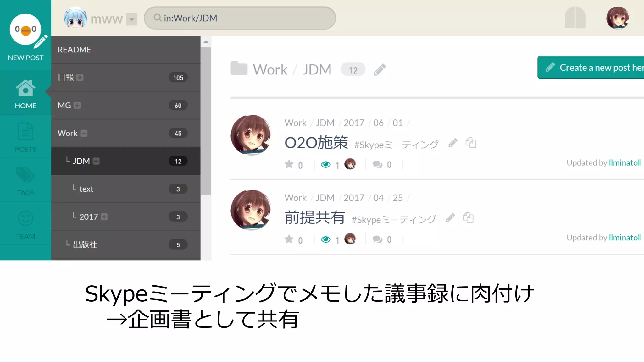The width and height of the screenshot is (644, 362).
Task: Click the sidebar scrollbar thumb
Action: (x=206, y=121)
